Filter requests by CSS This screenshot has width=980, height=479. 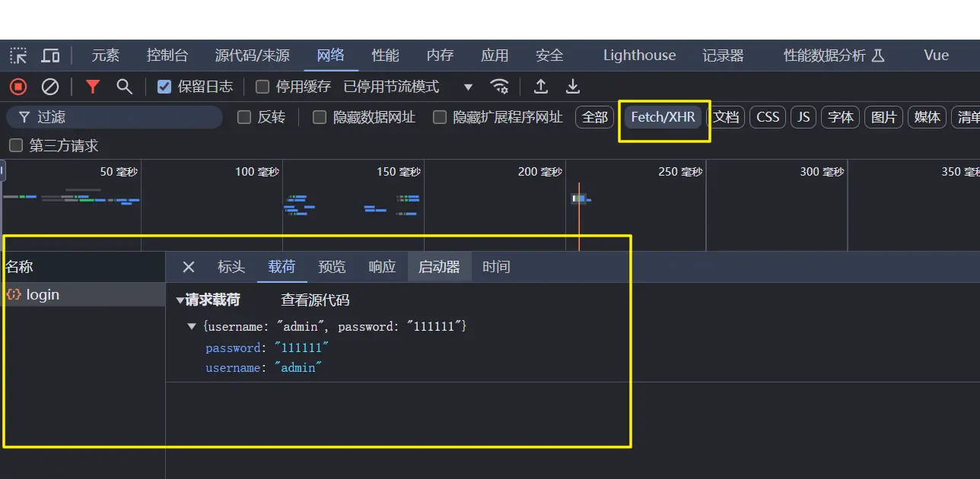pos(768,117)
